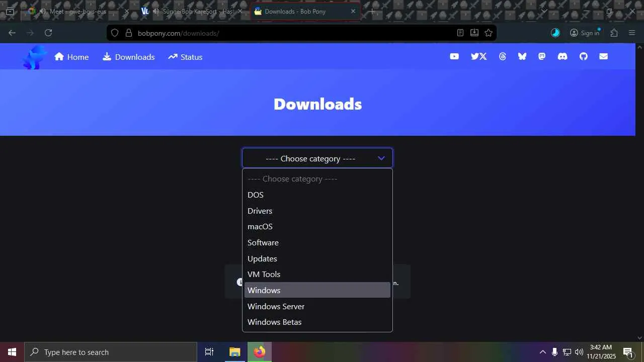Show hidden system tray icons
Image resolution: width=644 pixels, height=362 pixels.
click(542, 352)
